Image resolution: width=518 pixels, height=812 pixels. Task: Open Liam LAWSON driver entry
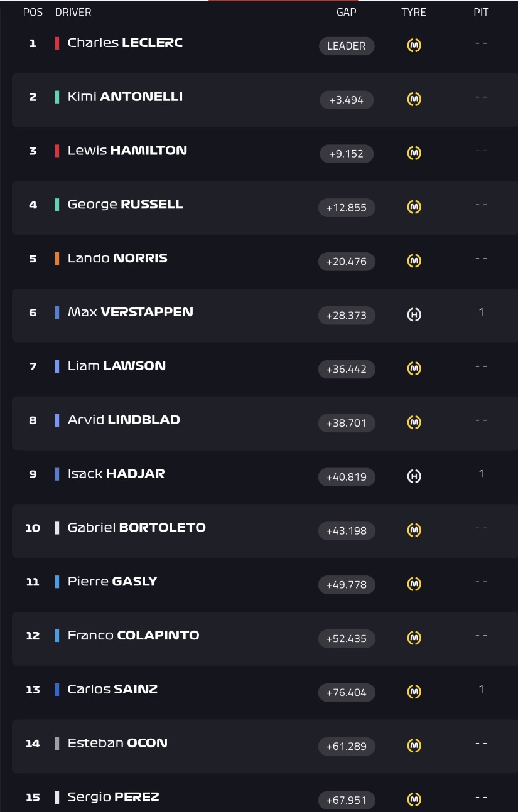point(117,366)
